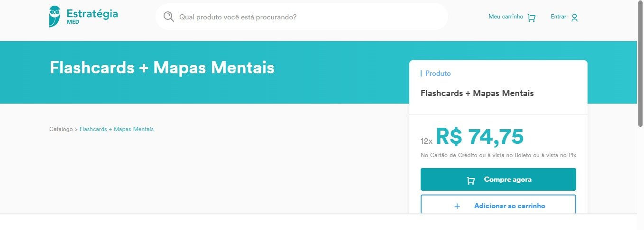The width and height of the screenshot is (644, 230).
Task: Click the Estratégia MED owl logo
Action: tap(55, 17)
